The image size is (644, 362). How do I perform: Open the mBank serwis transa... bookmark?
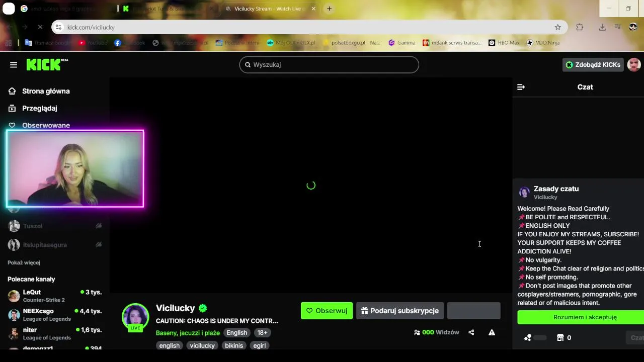tap(452, 43)
